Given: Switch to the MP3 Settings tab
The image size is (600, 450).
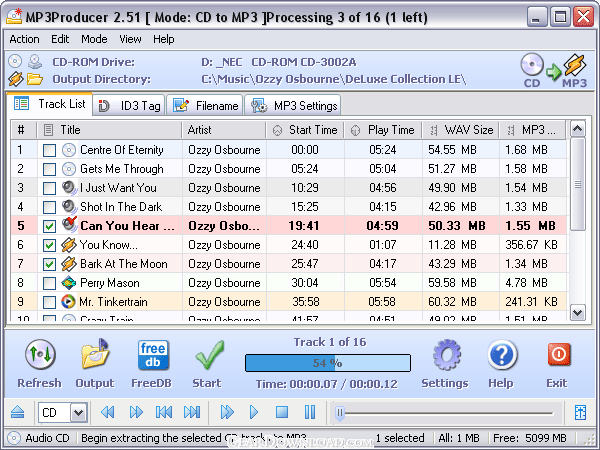Looking at the screenshot, I should tap(293, 105).
